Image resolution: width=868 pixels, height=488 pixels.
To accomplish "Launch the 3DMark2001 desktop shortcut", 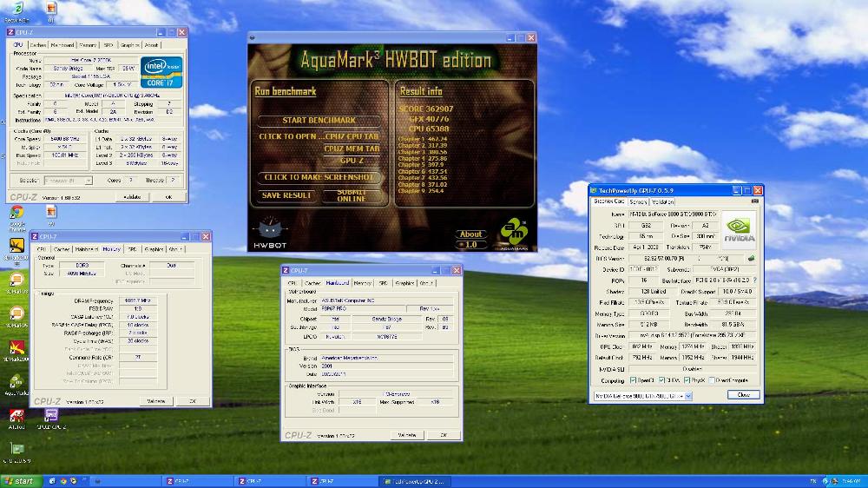I will 16,246.
